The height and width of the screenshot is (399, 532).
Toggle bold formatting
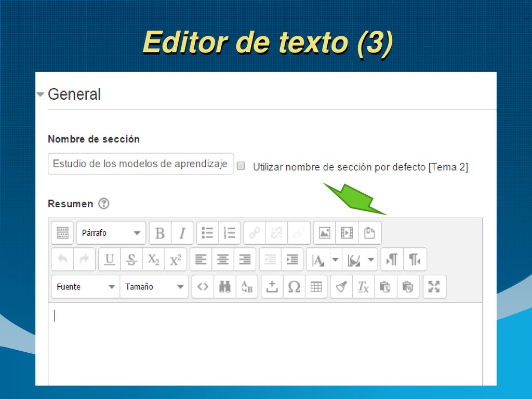(160, 233)
